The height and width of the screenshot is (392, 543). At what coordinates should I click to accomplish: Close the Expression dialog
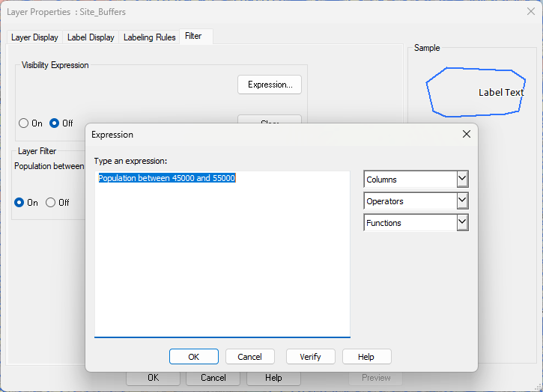click(x=467, y=134)
